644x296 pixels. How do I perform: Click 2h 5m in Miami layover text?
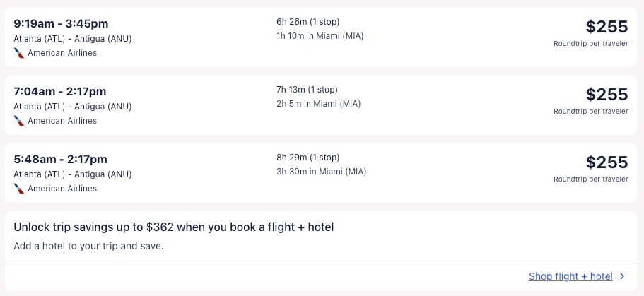tap(318, 104)
